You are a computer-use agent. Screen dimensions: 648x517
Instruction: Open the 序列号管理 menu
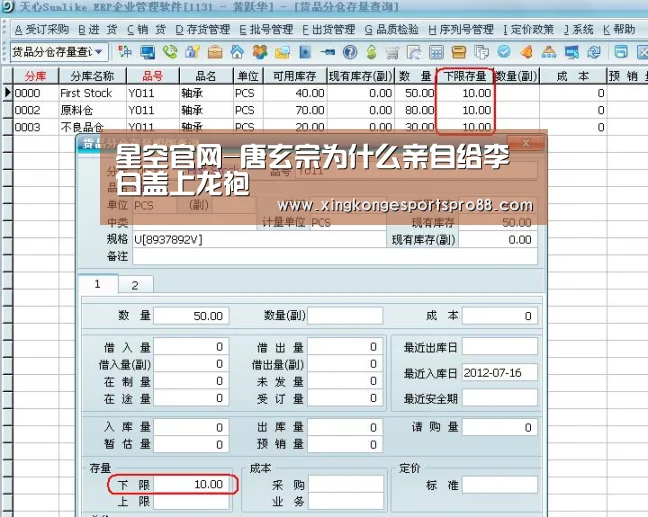point(461,30)
